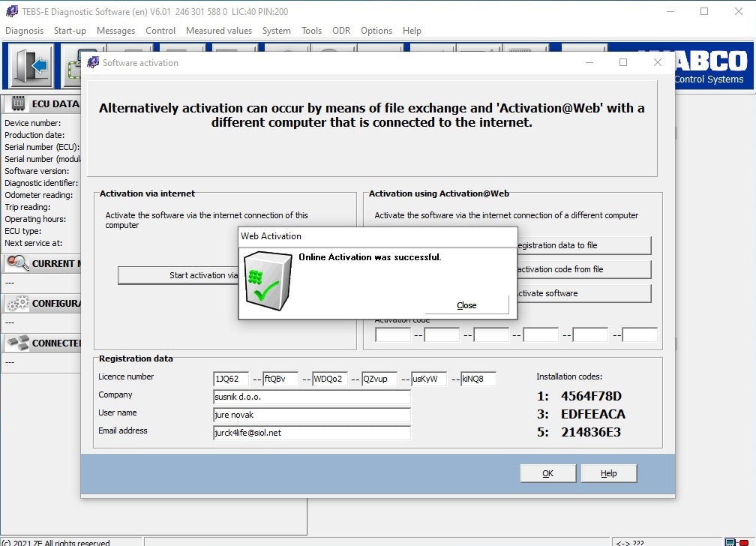The width and height of the screenshot is (756, 546).
Task: Click the TEBS-E app icon in title bar
Action: click(11, 11)
